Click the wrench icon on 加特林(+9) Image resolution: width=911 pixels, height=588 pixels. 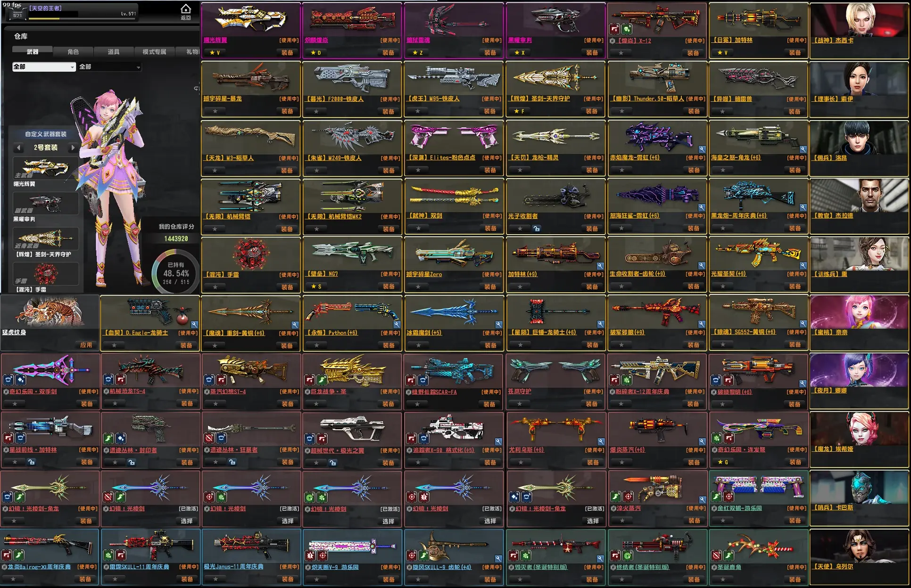tap(600, 266)
